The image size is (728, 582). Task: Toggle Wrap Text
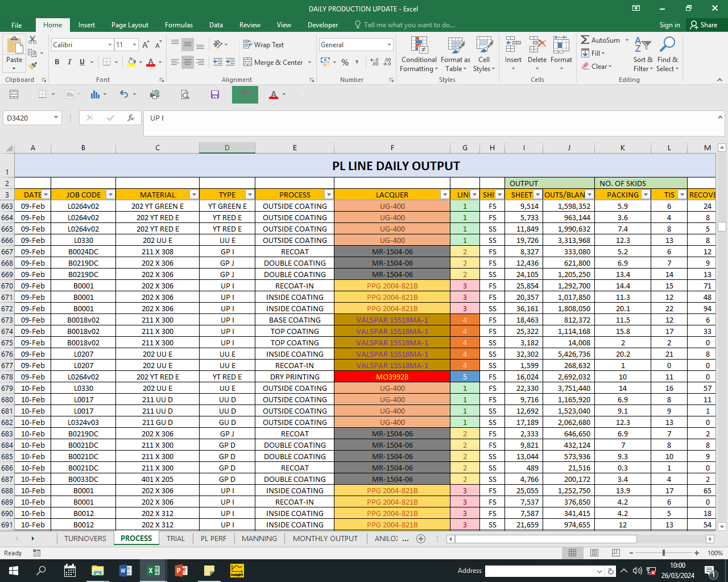(263, 45)
